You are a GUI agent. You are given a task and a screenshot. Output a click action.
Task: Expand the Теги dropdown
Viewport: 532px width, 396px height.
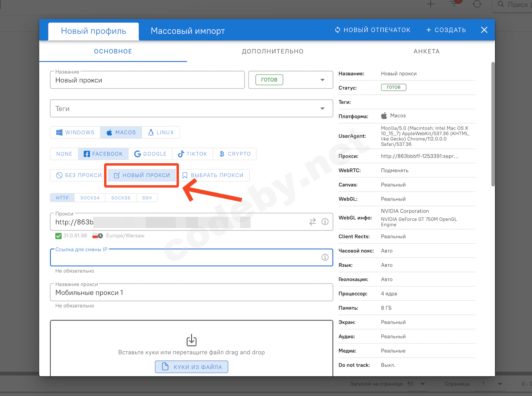pos(322,109)
